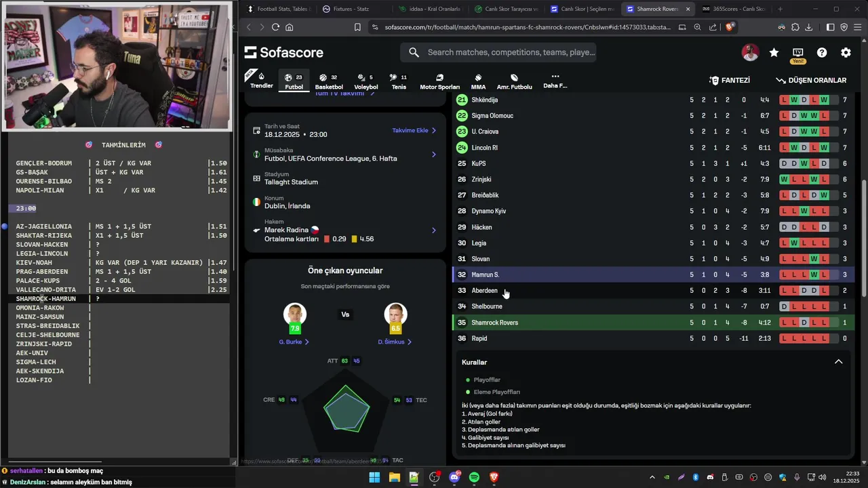
Task: Open browser hamburger menu
Action: point(858,27)
